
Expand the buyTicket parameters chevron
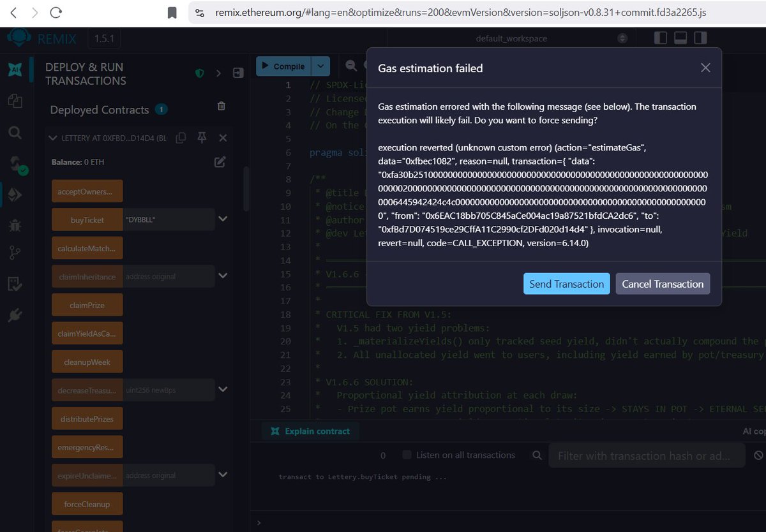(x=223, y=217)
